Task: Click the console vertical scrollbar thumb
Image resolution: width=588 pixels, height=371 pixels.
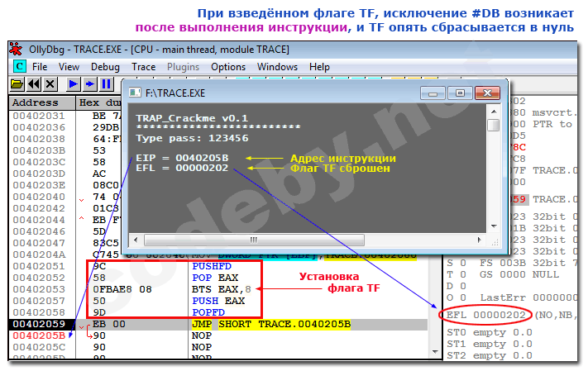Action: 495,125
